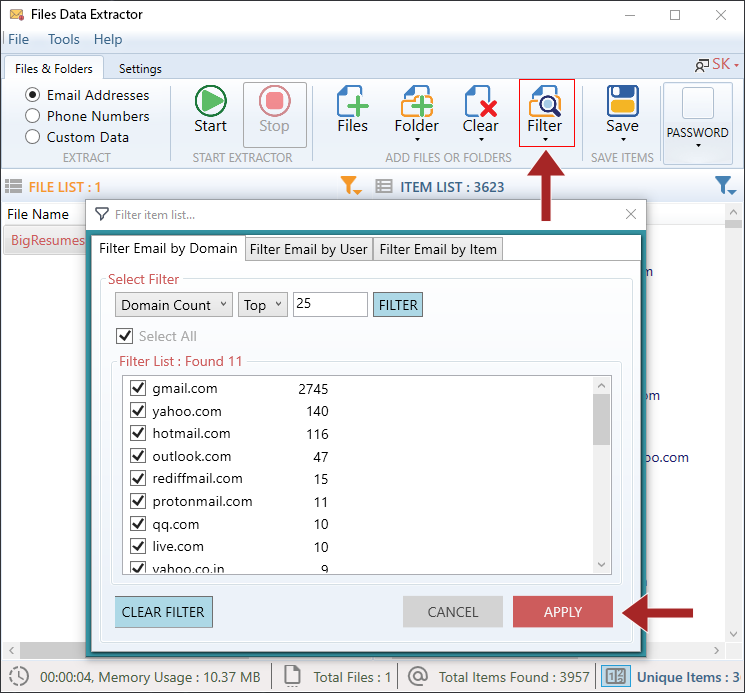Select Phone Numbers radio option

[32, 116]
